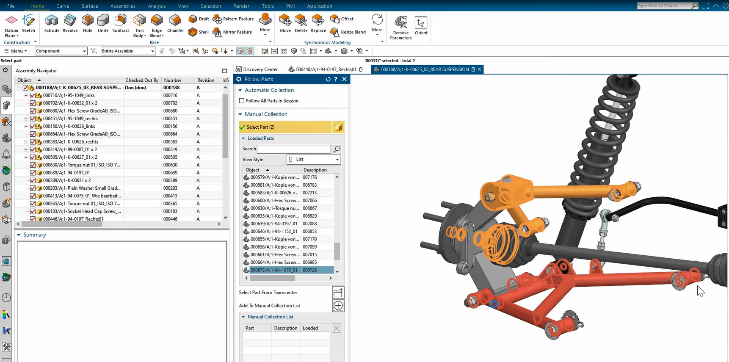Select Replace Face tool
Viewport: 729px width, 362px height.
(318, 24)
